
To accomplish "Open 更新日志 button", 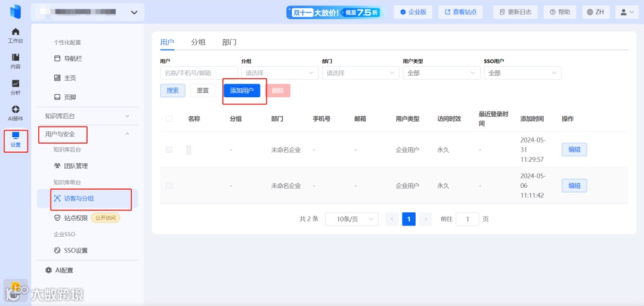I will point(515,12).
